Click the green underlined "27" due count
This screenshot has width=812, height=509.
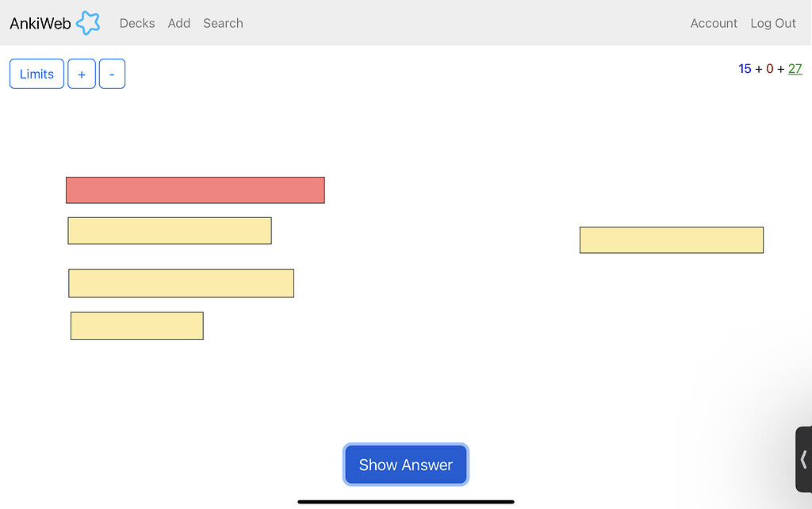pos(795,69)
